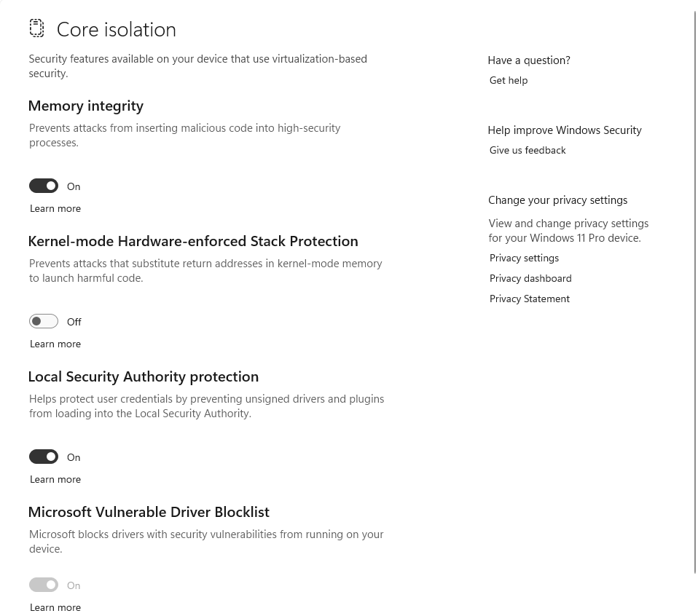
Task: Enable Kernel-mode Hardware-enforced Stack Protection toggle
Action: pyautogui.click(x=44, y=322)
